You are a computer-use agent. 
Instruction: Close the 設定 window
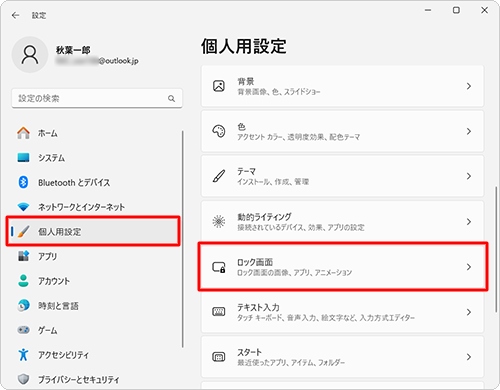pyautogui.click(x=485, y=10)
